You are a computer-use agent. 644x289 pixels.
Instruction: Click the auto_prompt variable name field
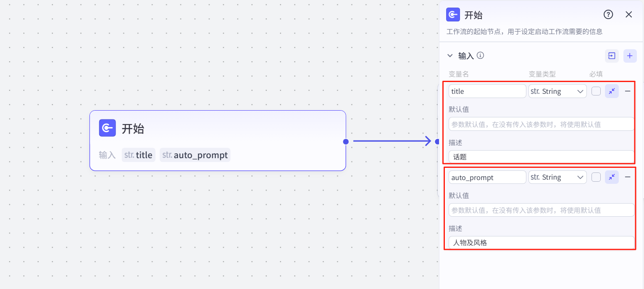[487, 177]
